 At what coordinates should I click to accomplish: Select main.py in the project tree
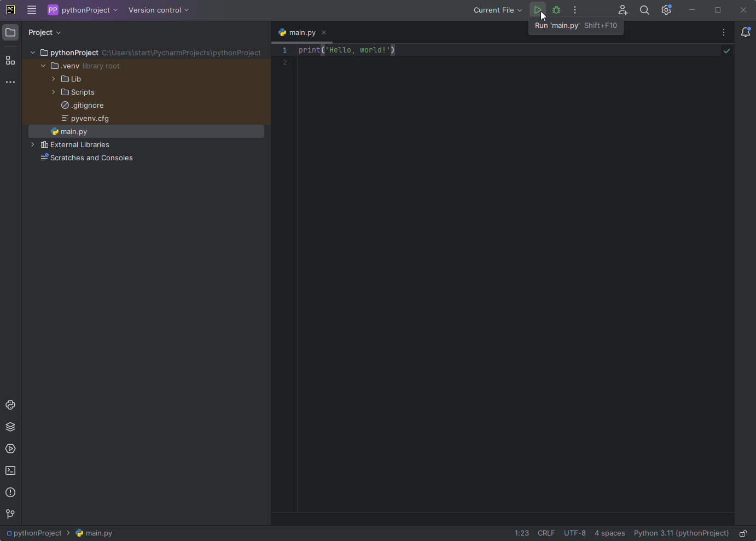pos(146,131)
